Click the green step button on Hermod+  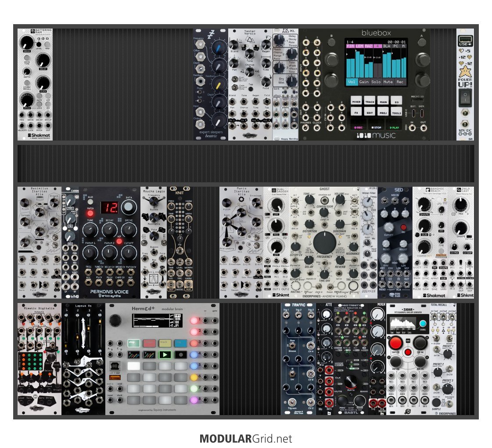(134, 343)
